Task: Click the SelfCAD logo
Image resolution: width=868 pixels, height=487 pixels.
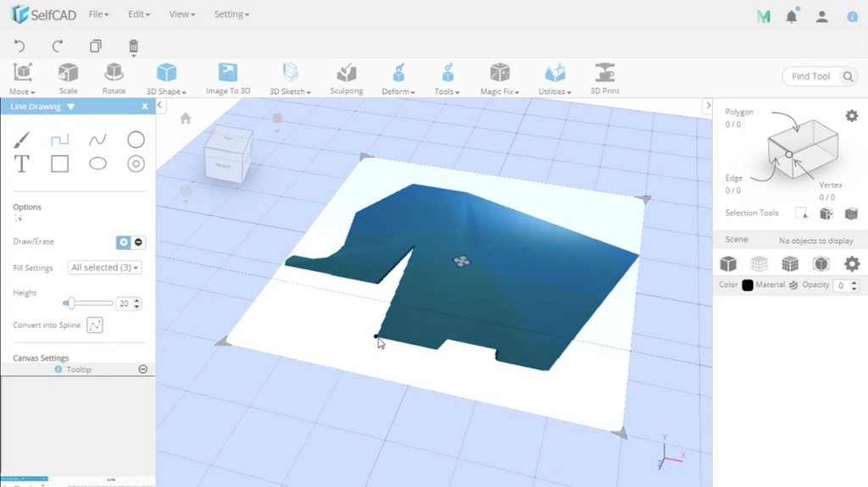Action: [44, 14]
